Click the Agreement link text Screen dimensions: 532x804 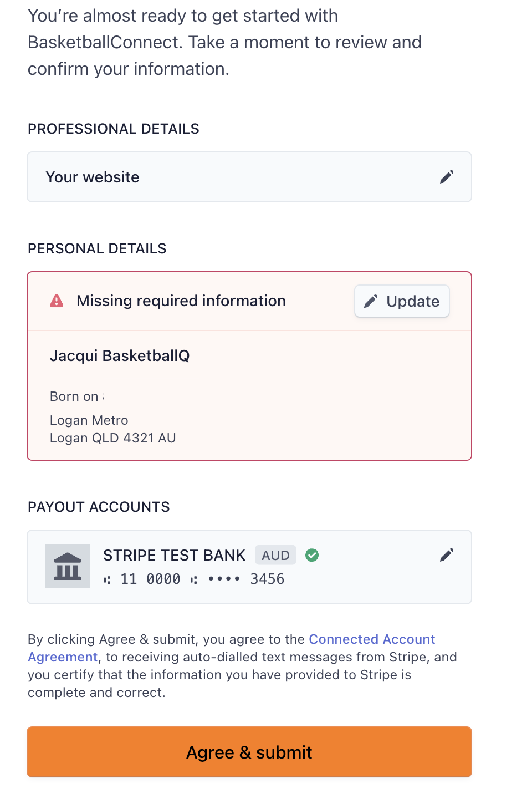click(x=63, y=657)
